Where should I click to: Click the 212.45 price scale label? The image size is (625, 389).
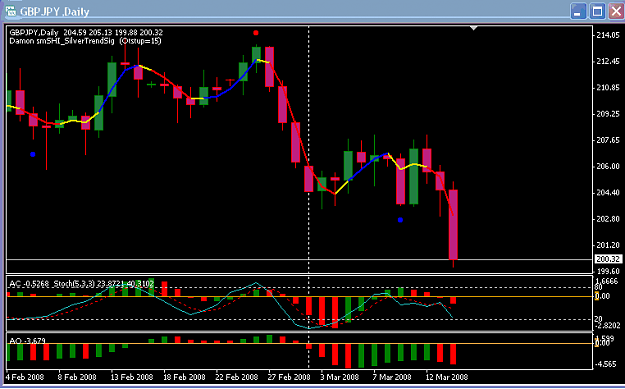608,61
